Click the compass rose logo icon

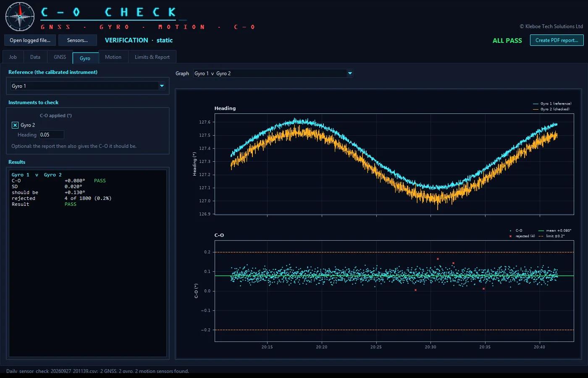click(20, 17)
